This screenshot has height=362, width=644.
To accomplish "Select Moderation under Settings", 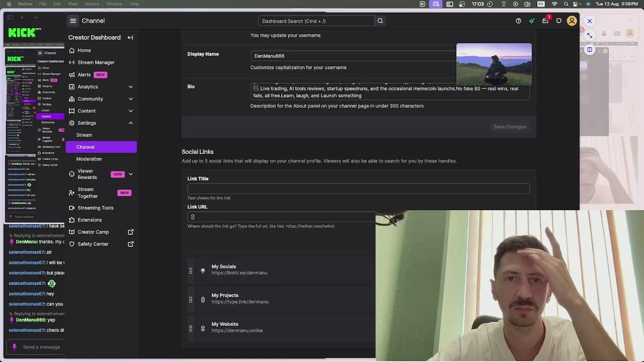I will point(89,159).
